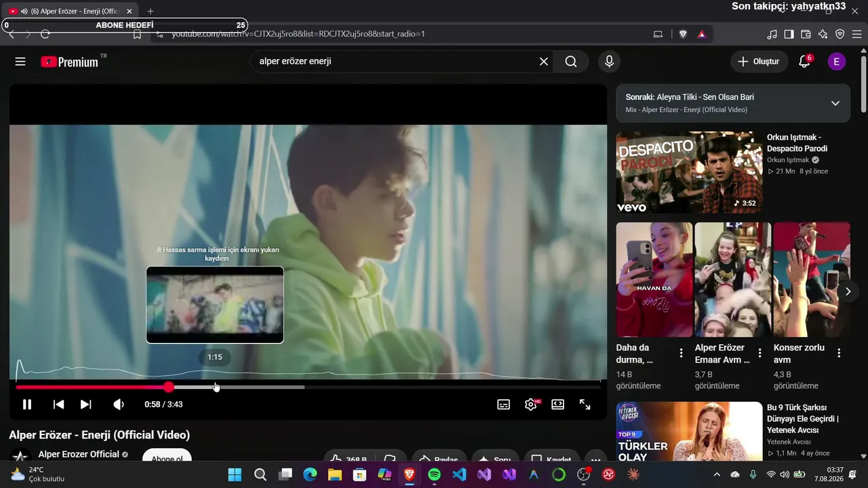Open the 'Konser zorlu avm' short thumbnail

pyautogui.click(x=812, y=279)
